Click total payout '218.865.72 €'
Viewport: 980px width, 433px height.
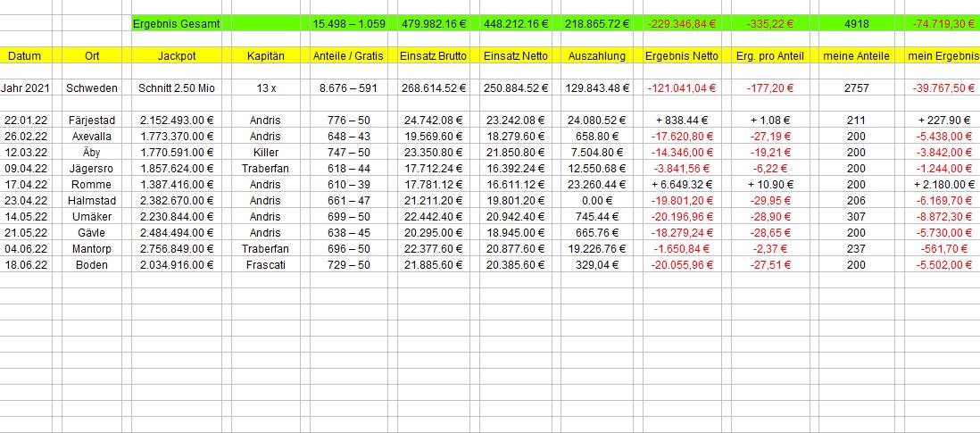[597, 24]
